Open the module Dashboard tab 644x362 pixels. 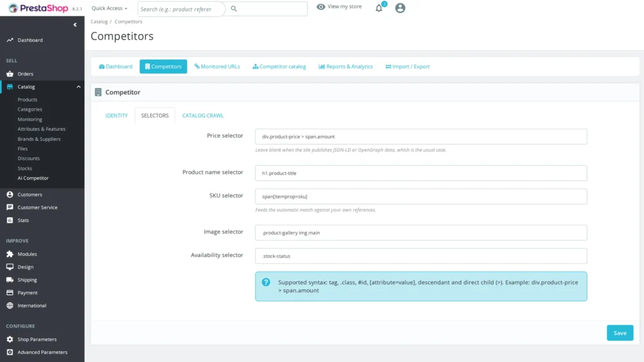coord(116,67)
